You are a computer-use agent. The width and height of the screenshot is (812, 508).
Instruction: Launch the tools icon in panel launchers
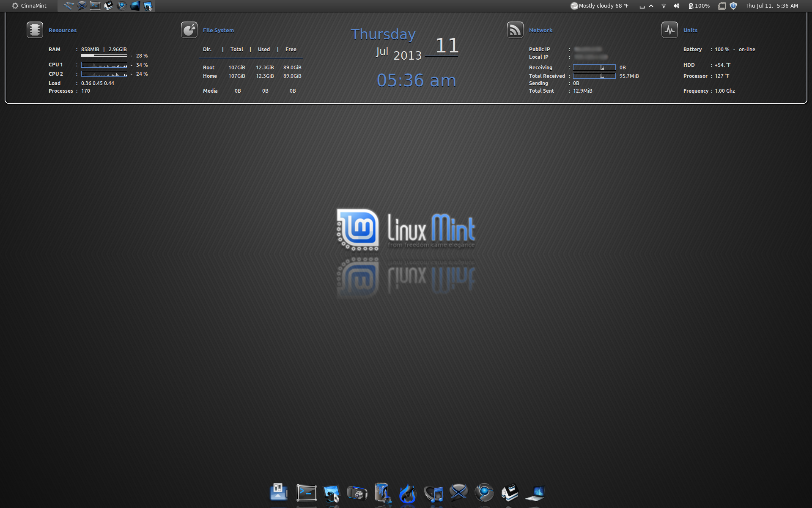click(x=69, y=6)
